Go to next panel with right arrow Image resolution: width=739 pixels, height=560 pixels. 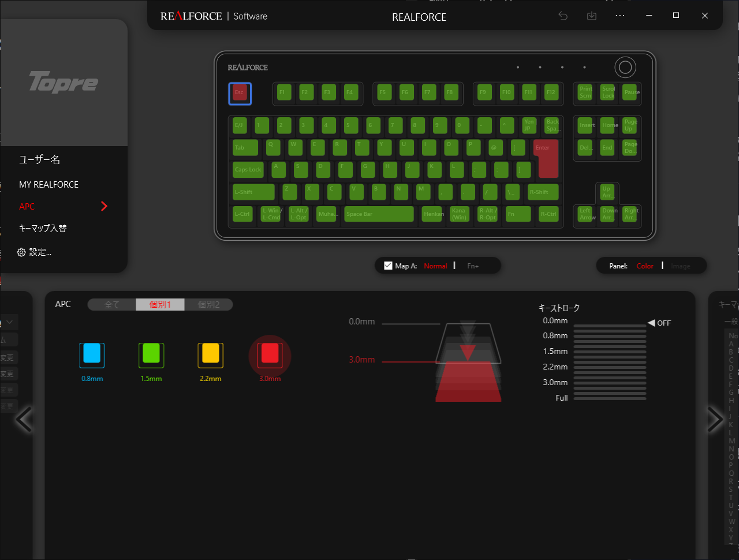pos(715,420)
